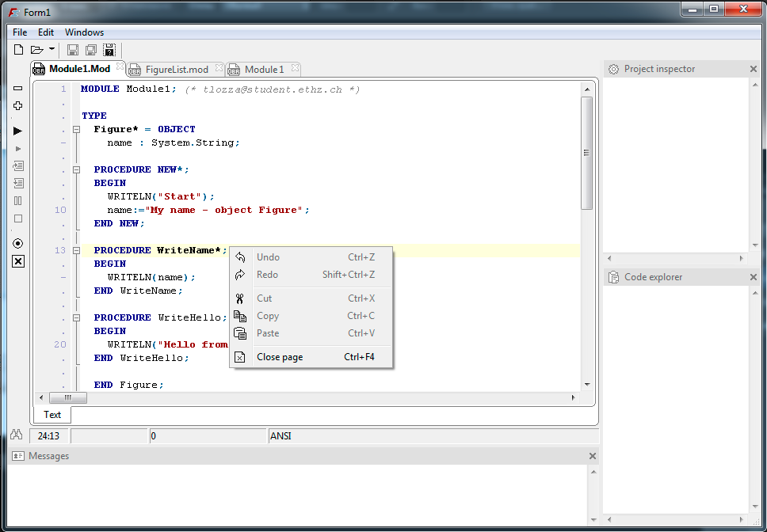The width and height of the screenshot is (767, 532).
Task: Collapse the PROCEDURE WriteHello fold marker
Action: pyautogui.click(x=77, y=317)
